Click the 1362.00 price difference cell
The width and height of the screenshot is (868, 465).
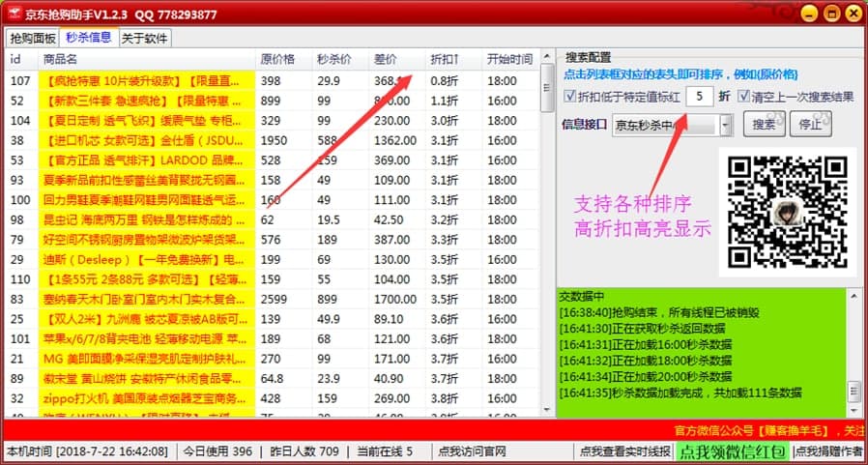(x=395, y=140)
